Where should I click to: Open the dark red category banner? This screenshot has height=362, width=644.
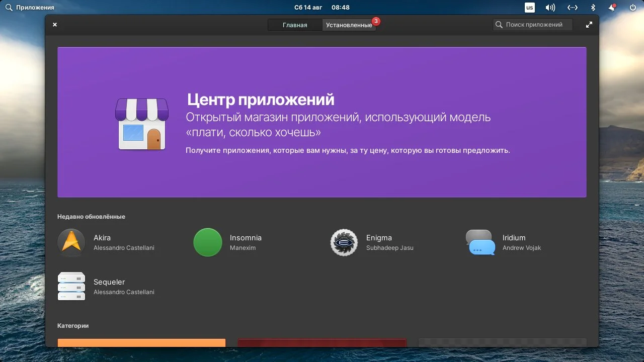coord(322,344)
